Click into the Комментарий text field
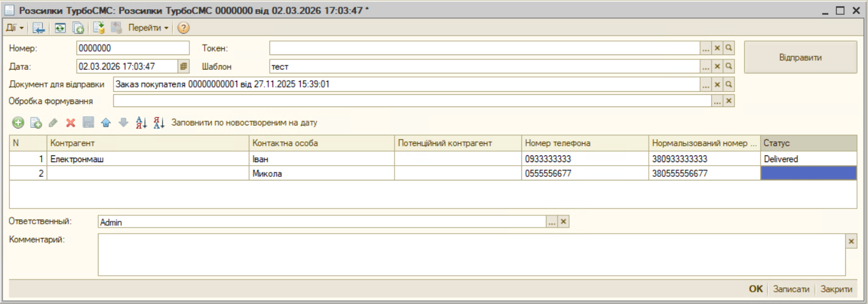This screenshot has height=304, width=868. point(472,254)
